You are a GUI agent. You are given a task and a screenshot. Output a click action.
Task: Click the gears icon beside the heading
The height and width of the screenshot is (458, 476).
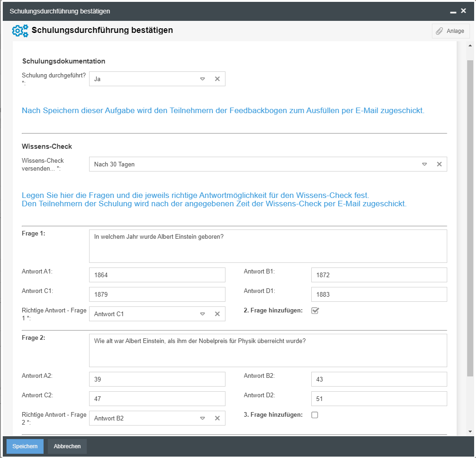(20, 31)
